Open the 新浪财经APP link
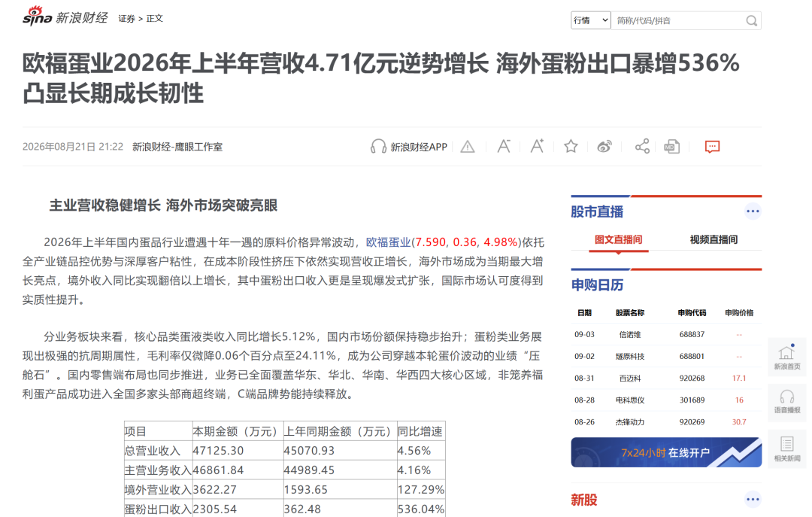Viewport: 812px width, 517px height. coord(419,147)
